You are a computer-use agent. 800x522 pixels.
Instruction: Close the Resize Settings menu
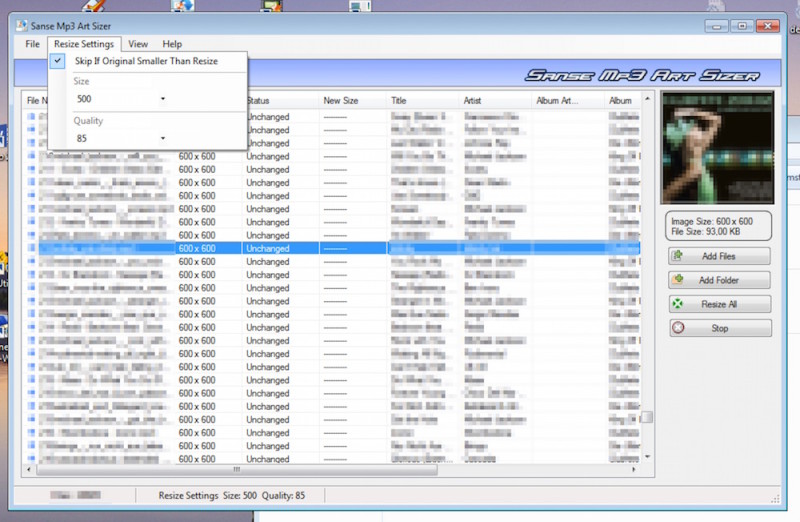pyautogui.click(x=84, y=44)
